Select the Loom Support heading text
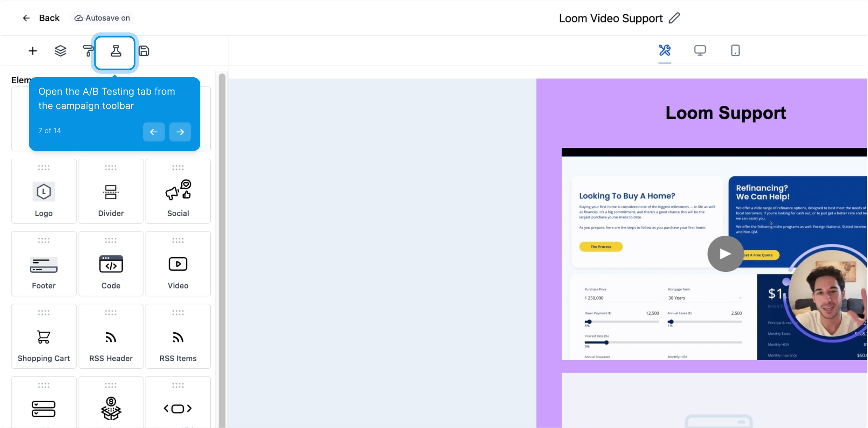 tap(726, 113)
